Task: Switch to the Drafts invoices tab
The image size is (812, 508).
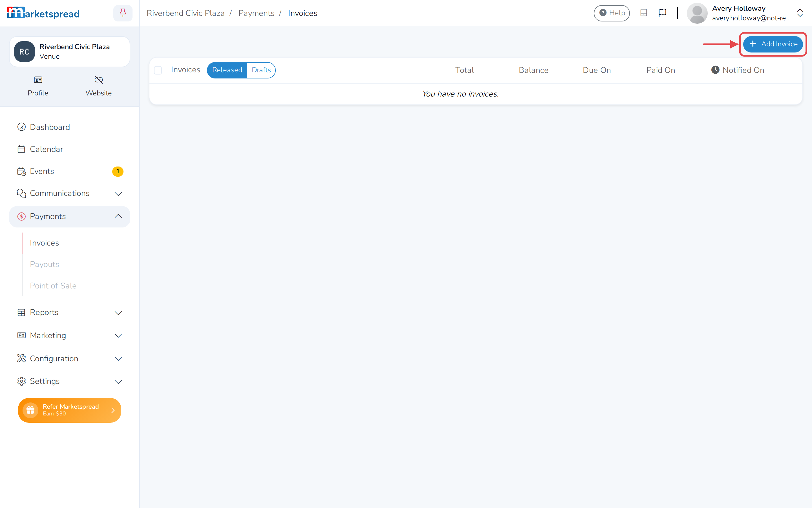Action: pos(261,70)
